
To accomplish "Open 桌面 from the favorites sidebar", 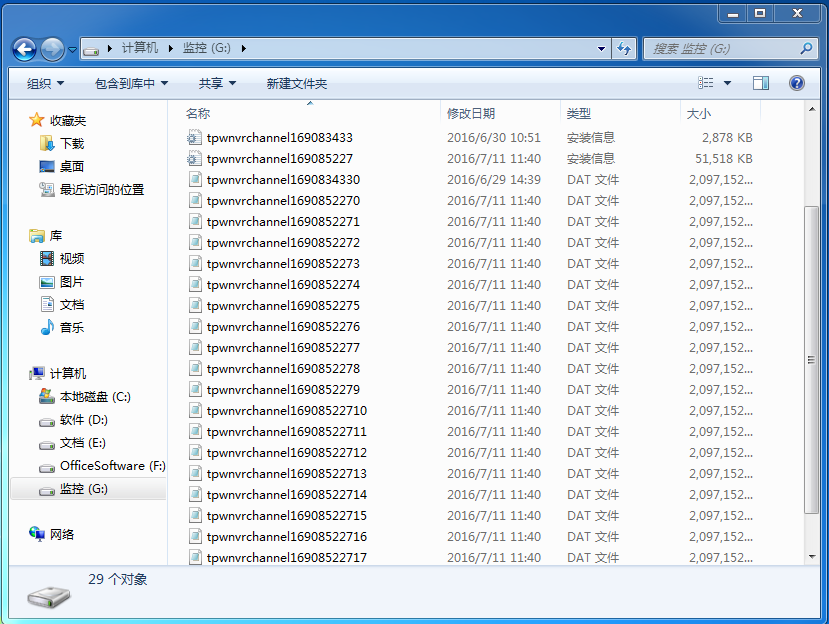I will pyautogui.click(x=71, y=166).
